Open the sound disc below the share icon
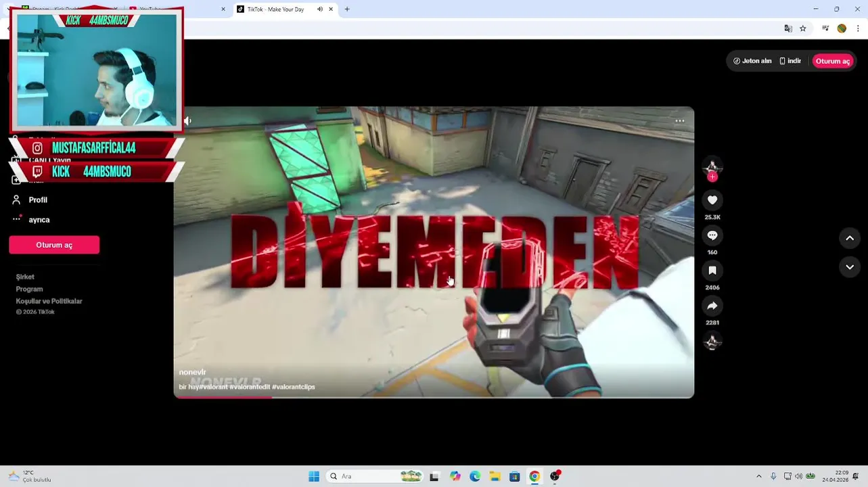Screen dimensions: 868x487 712,342
